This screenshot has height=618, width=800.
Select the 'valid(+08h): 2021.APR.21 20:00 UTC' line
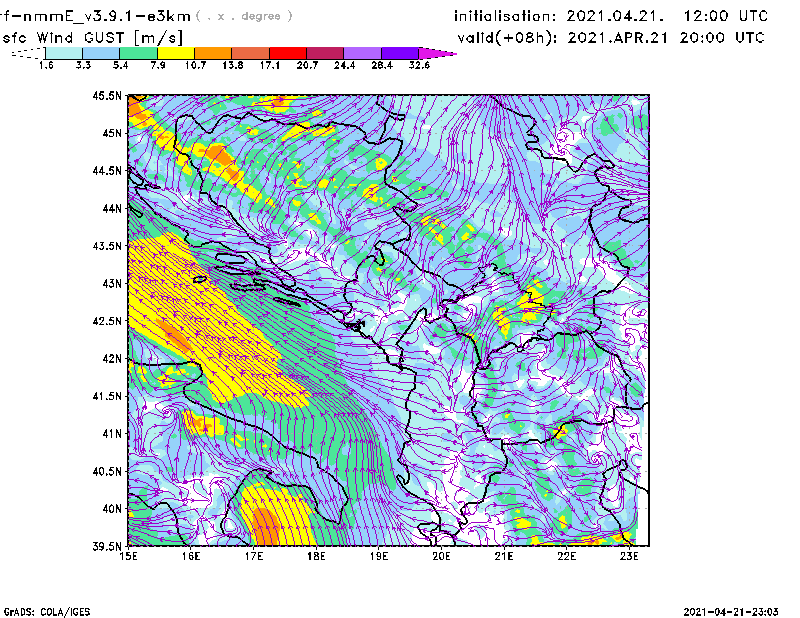coord(611,38)
